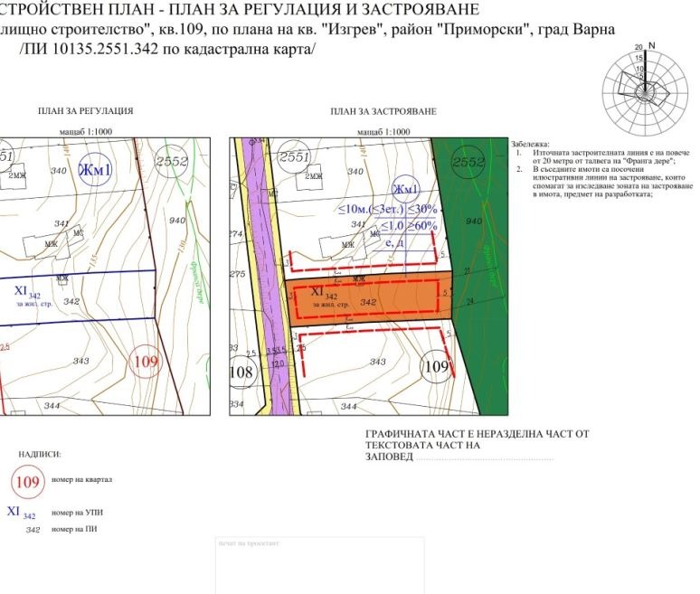
Task: Click the 2552 circle in the regulation plan
Action: (172, 161)
